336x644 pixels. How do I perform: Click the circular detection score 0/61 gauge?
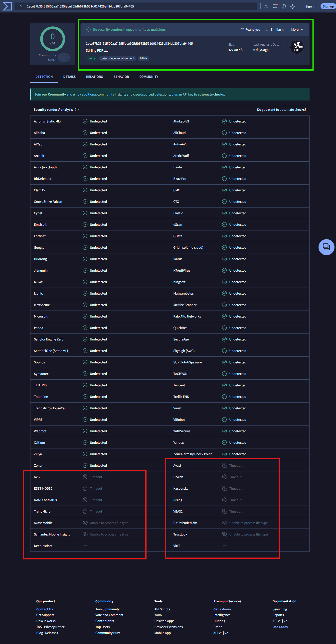[x=52, y=39]
